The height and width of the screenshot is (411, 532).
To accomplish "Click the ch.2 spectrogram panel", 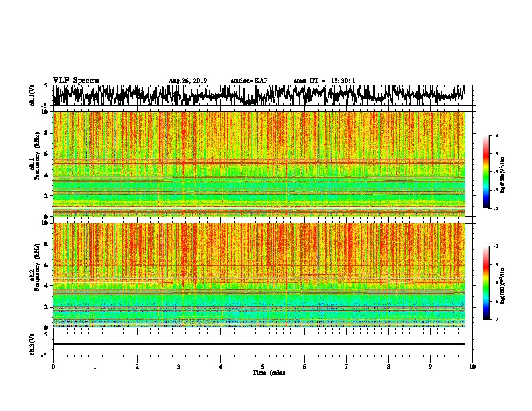I will point(259,275).
